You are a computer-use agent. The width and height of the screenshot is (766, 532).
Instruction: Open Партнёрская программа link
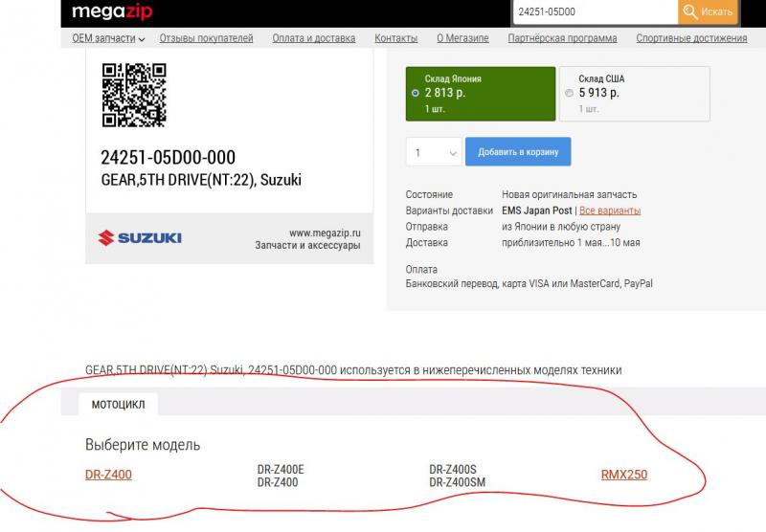click(562, 38)
